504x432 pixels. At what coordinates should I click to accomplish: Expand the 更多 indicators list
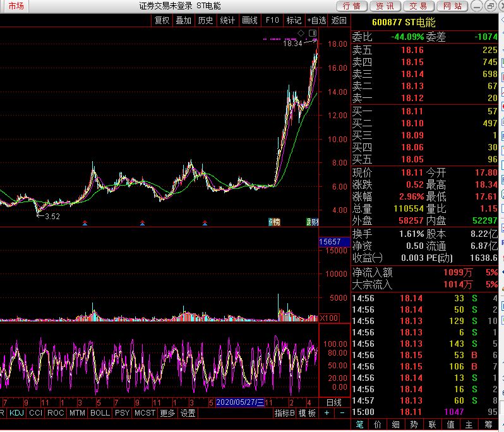point(167,413)
